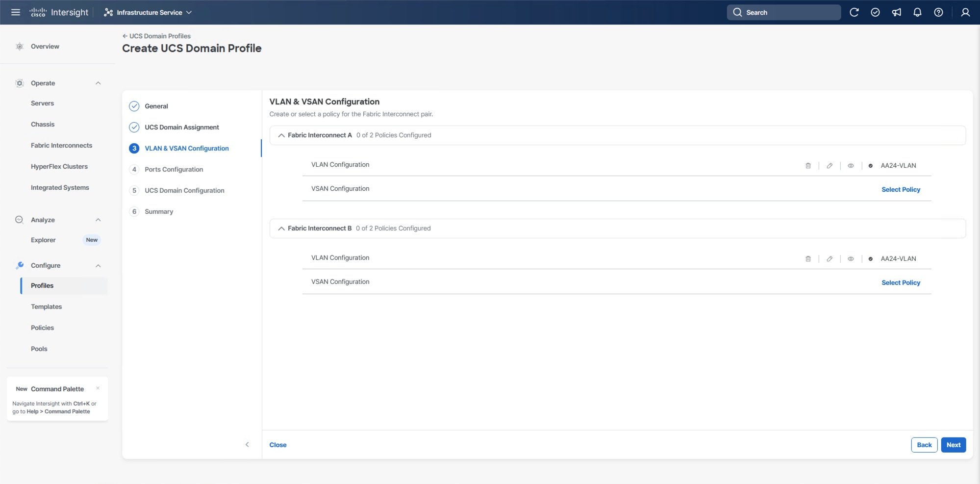Select Policy for Fabric A VSAN
The image size is (980, 484).
pos(901,190)
